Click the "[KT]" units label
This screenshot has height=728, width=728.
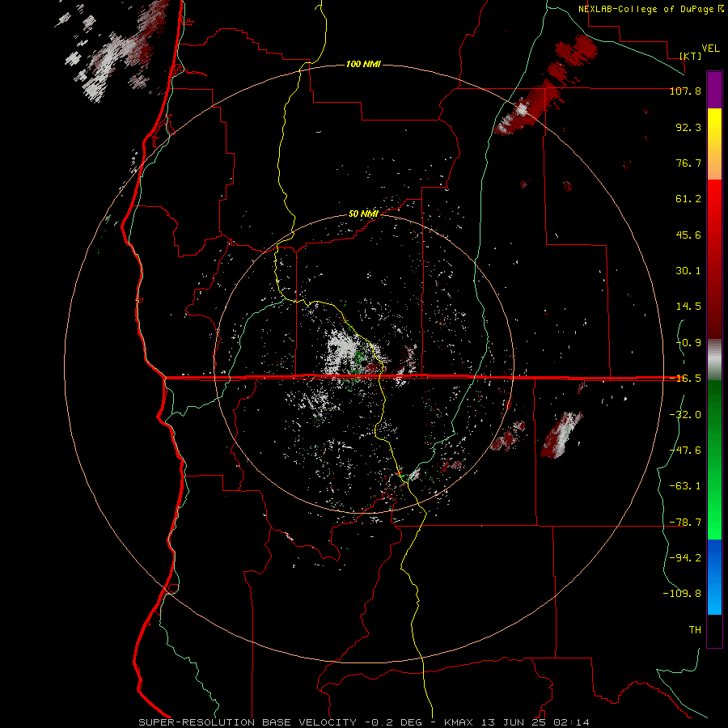[x=691, y=56]
